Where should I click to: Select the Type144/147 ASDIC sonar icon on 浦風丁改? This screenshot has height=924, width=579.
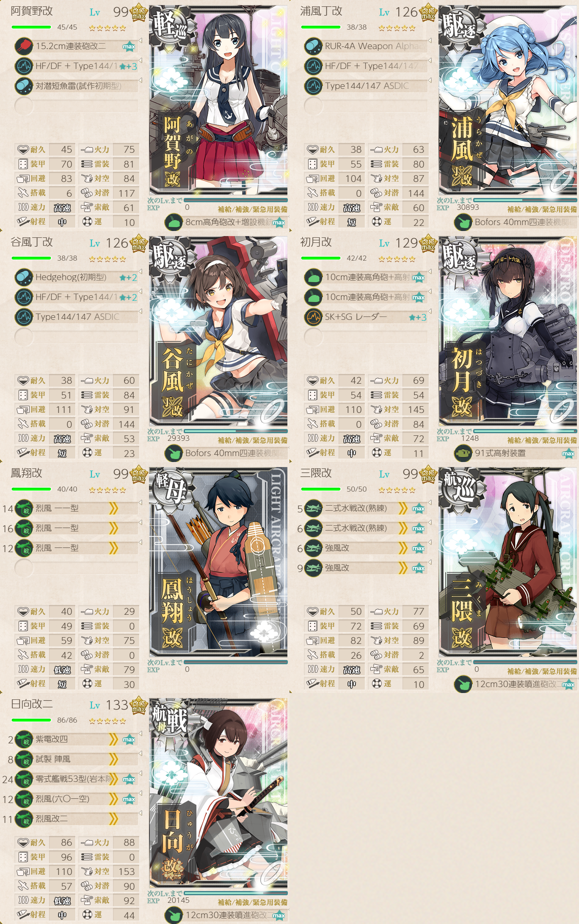(x=313, y=86)
